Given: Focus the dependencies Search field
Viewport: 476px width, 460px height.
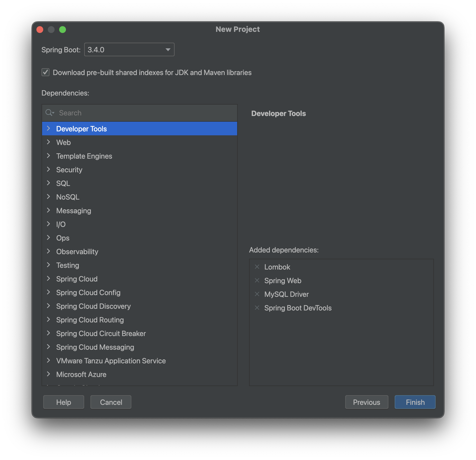Looking at the screenshot, I should [x=139, y=113].
